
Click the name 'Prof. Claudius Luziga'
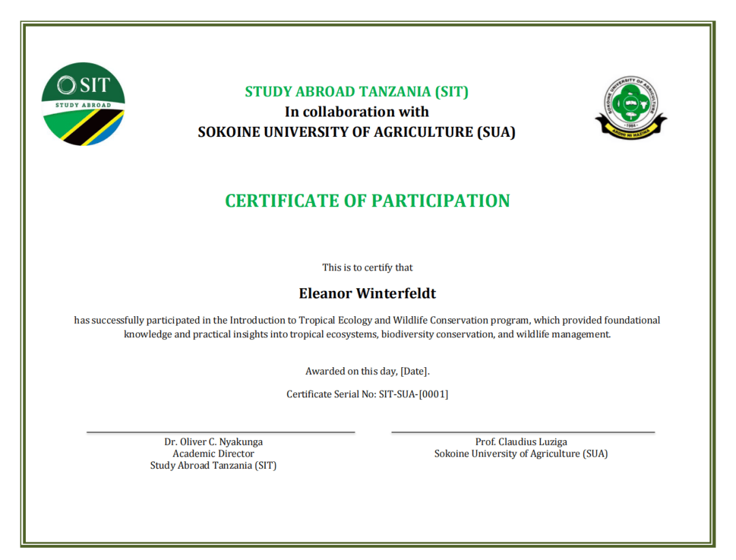click(521, 441)
